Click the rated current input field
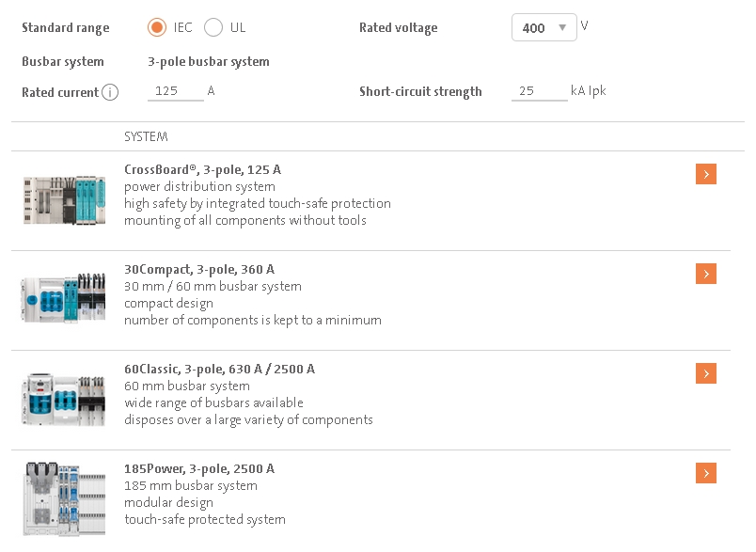 click(176, 91)
